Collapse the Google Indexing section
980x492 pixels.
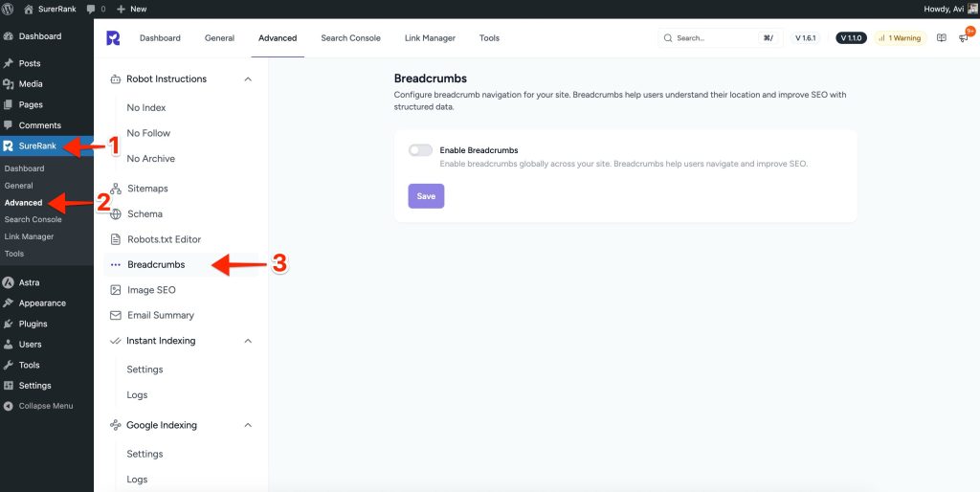click(x=248, y=425)
